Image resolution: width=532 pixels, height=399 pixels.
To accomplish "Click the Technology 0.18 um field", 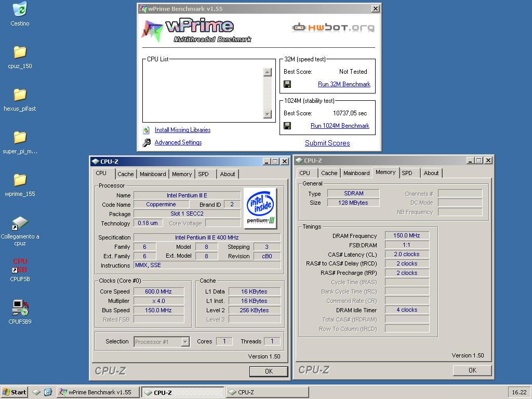I will click(x=148, y=223).
